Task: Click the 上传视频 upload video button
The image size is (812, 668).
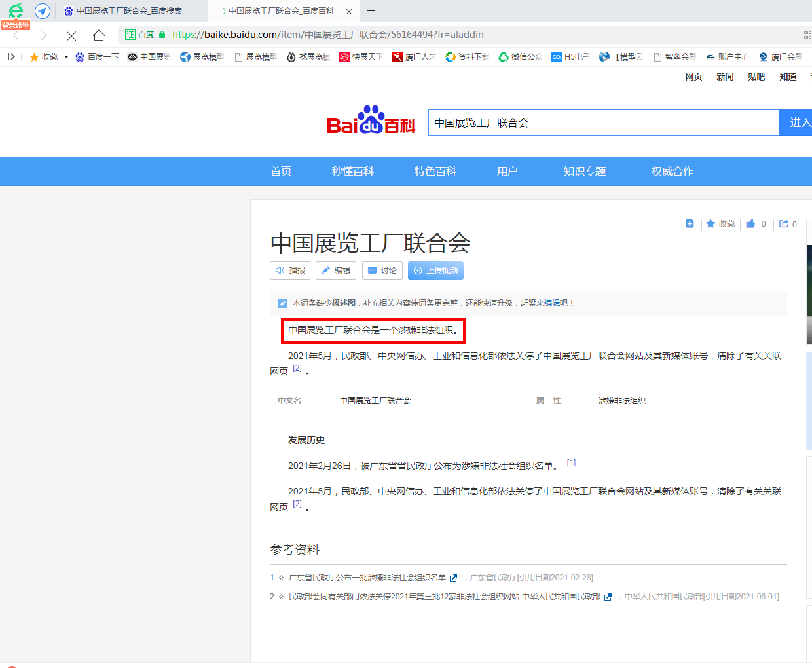Action: [435, 270]
